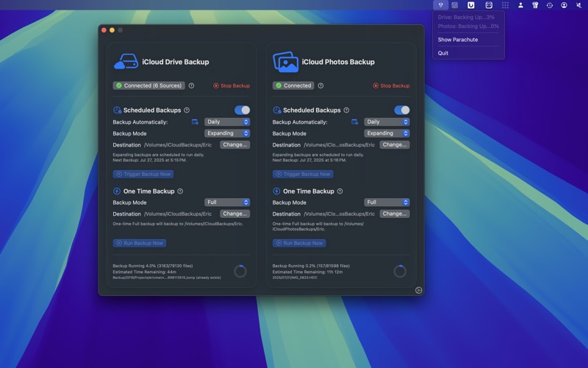Click the lightning icon beside Drive One Time Backup
588x368 pixels.
(x=117, y=191)
